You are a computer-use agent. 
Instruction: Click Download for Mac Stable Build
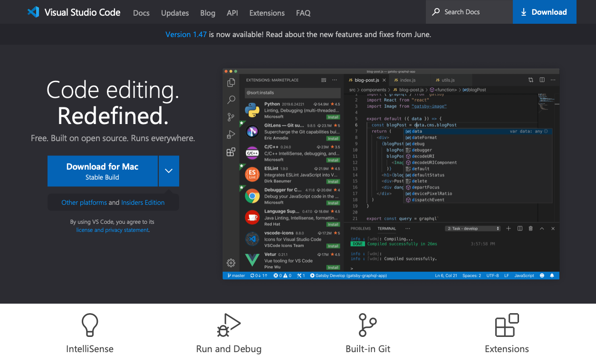102,171
